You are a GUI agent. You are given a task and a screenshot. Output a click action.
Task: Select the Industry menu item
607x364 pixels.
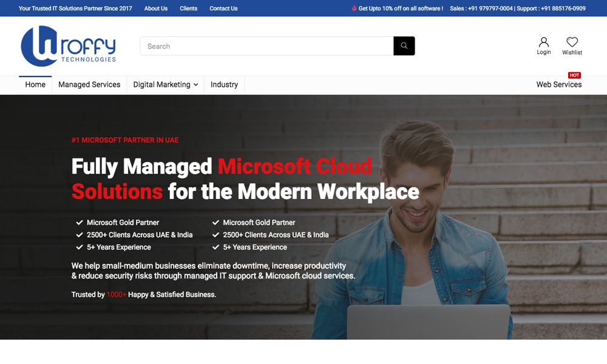[x=224, y=85]
